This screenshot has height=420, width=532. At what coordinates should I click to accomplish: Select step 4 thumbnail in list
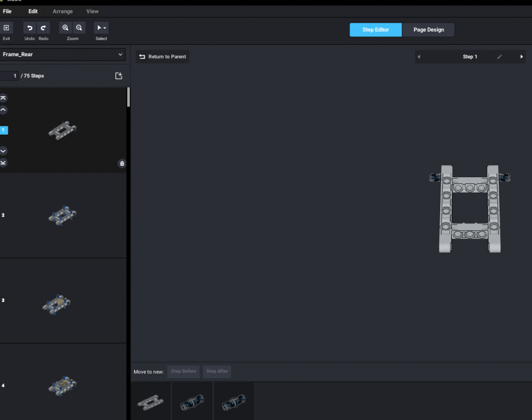(x=62, y=386)
